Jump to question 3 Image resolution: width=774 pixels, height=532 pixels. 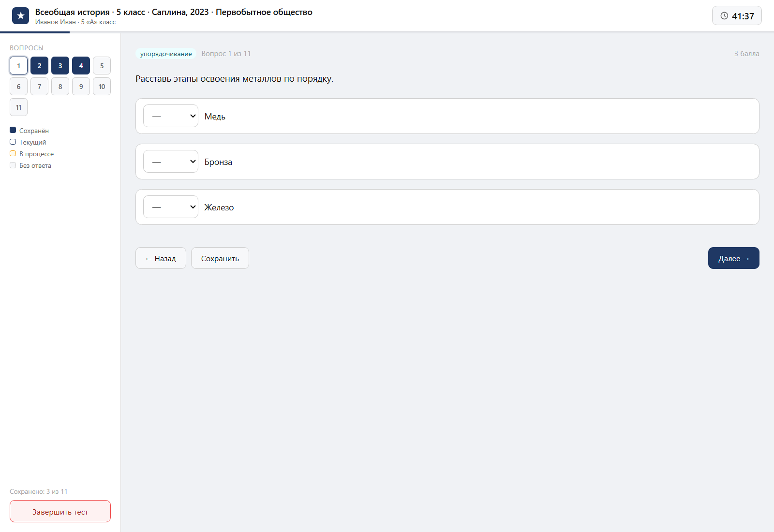[x=60, y=66]
